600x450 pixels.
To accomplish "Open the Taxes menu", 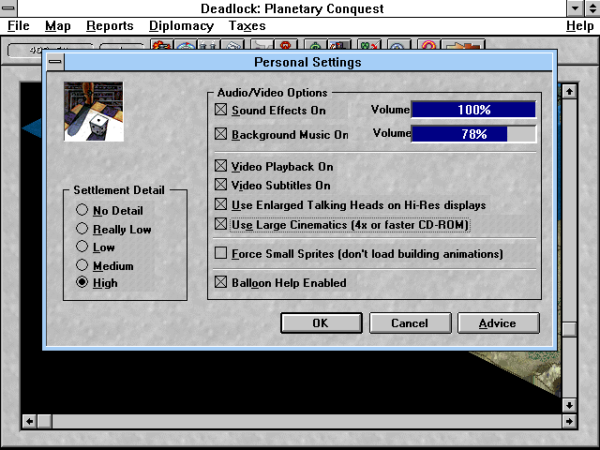I will tap(247, 25).
